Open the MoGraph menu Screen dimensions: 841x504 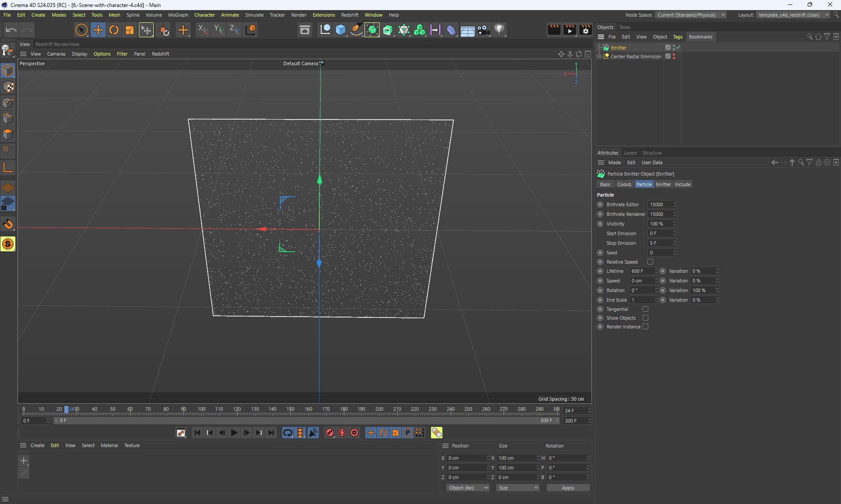(178, 15)
